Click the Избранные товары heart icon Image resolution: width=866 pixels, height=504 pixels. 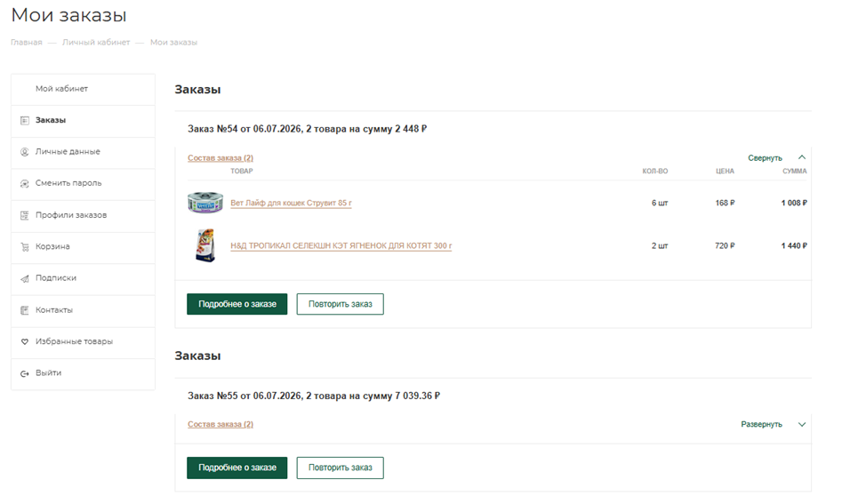coord(24,341)
